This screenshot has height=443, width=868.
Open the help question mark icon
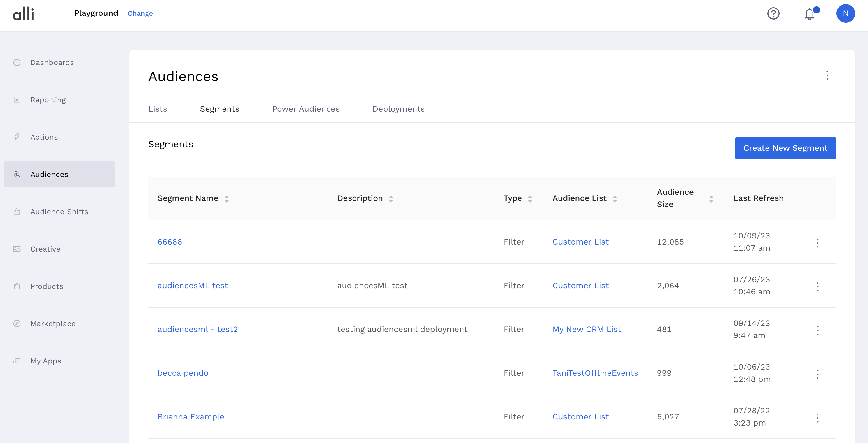click(x=773, y=13)
